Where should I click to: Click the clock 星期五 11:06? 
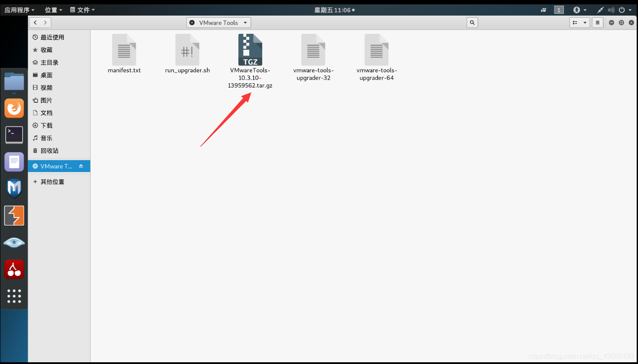coord(334,10)
